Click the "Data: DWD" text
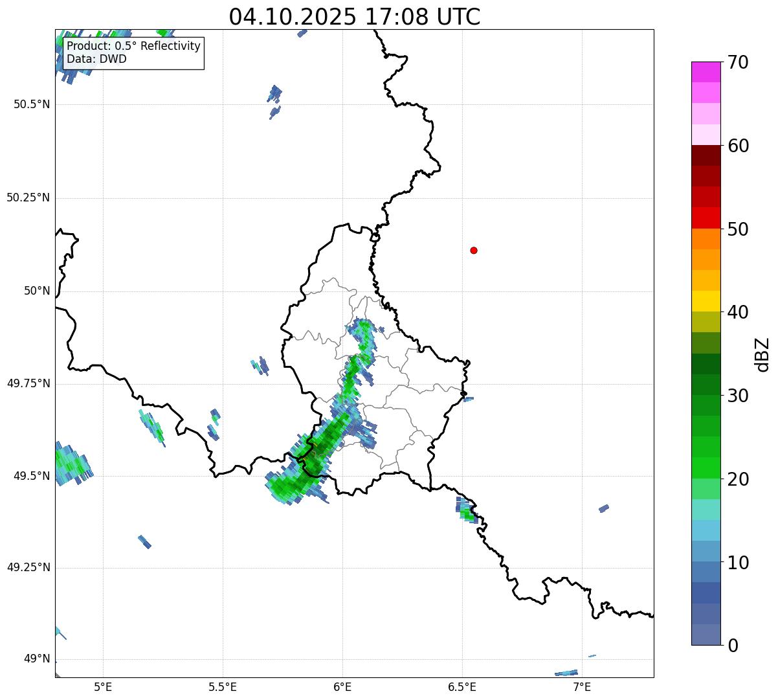778x700 pixels. click(96, 59)
